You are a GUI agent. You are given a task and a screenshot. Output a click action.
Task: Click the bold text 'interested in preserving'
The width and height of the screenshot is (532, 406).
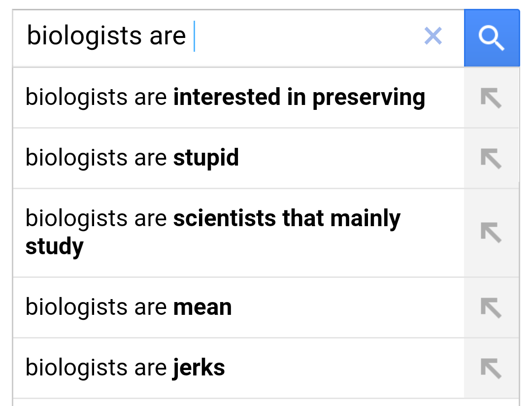[299, 98]
